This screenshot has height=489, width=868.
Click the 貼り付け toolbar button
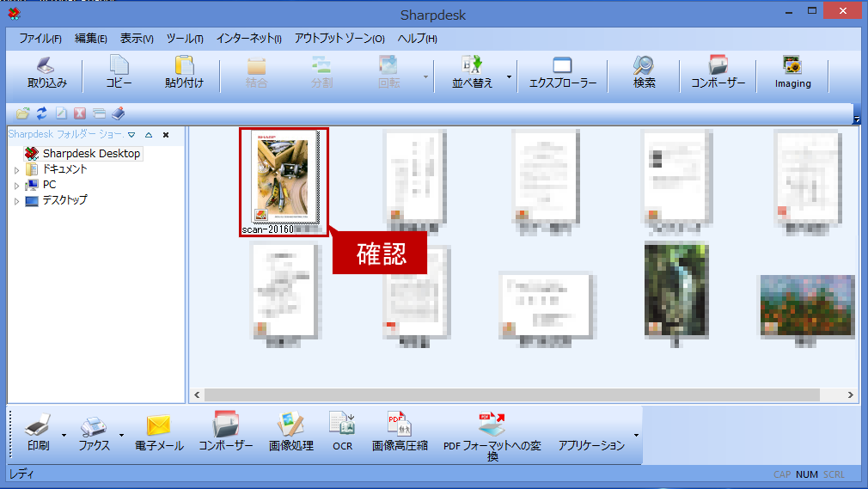pyautogui.click(x=184, y=72)
